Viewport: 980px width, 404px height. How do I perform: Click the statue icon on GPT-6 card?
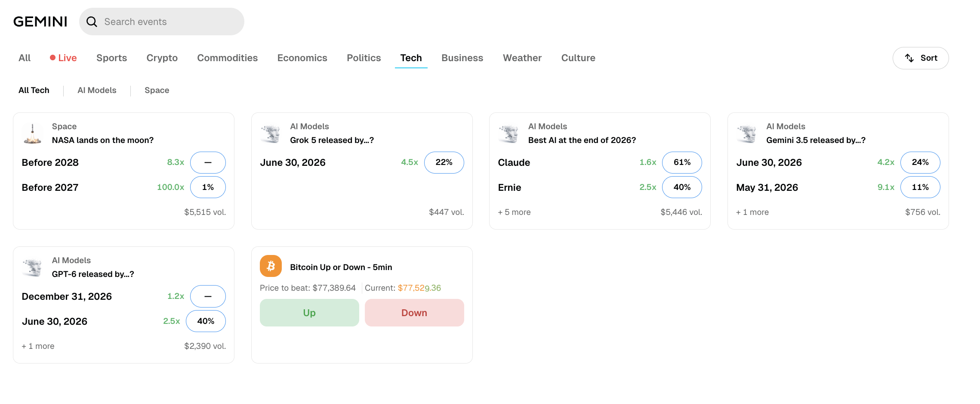[33, 267]
